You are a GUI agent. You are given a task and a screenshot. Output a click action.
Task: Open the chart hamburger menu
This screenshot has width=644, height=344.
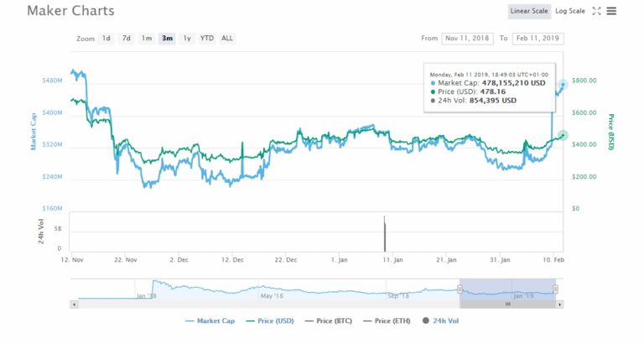pyautogui.click(x=611, y=11)
